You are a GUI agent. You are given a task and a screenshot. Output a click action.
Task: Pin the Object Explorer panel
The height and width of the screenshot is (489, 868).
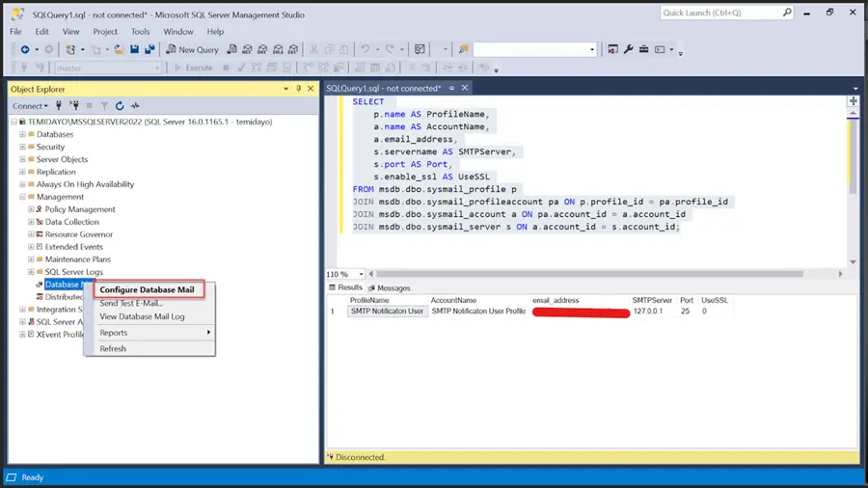[298, 89]
